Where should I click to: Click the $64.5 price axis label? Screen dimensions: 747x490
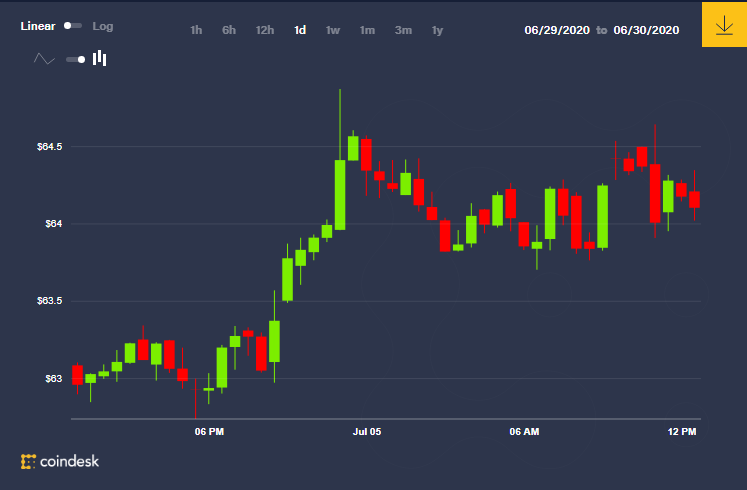pyautogui.click(x=50, y=147)
